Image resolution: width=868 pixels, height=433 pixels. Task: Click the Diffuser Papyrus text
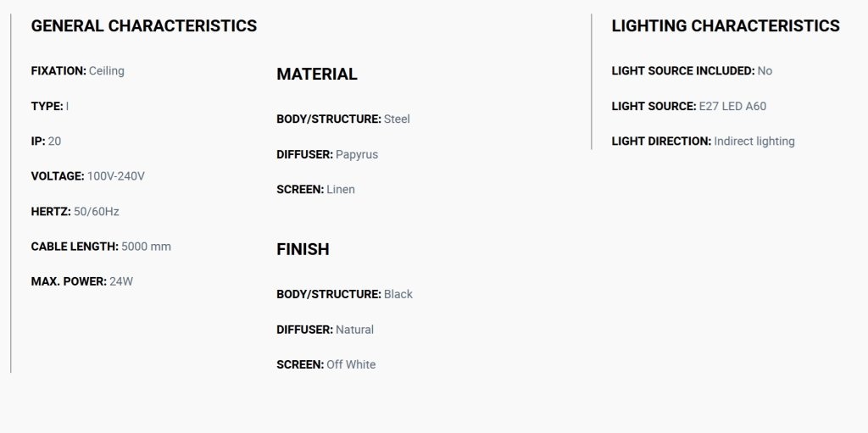tap(327, 154)
